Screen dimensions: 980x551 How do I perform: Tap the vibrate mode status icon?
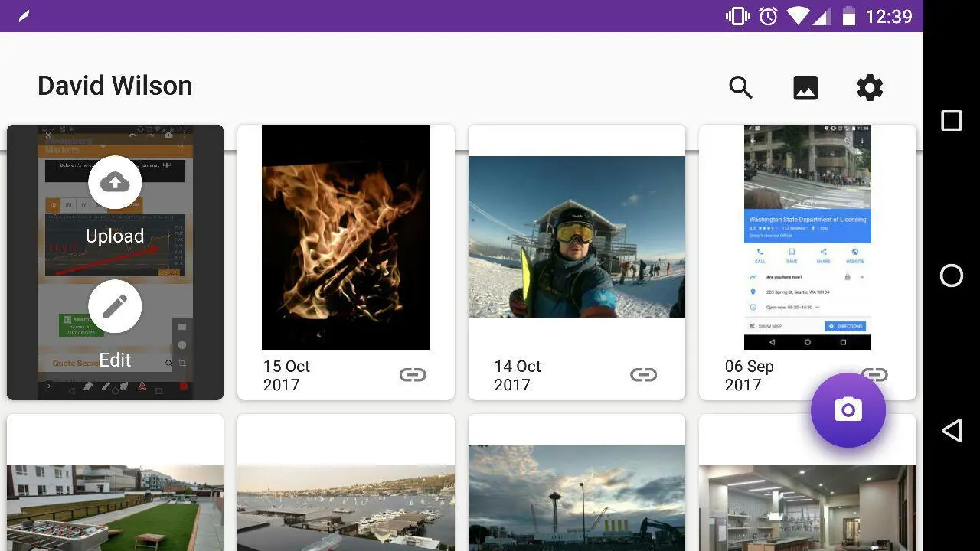pos(738,16)
